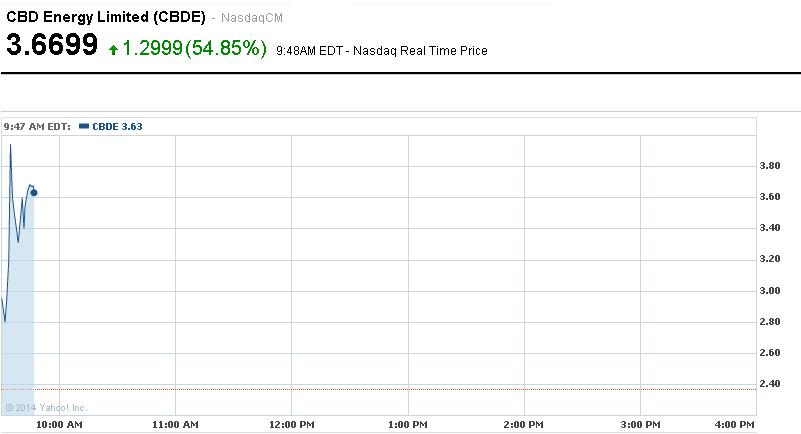Click the current price dot on chart line

(34, 192)
